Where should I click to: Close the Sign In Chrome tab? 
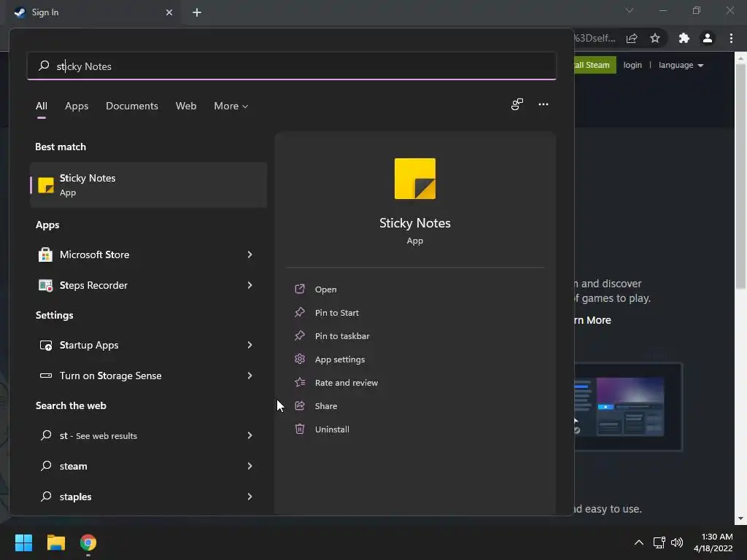169,12
